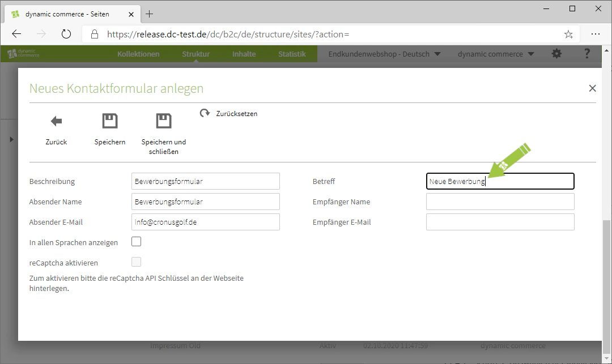Reload the page with refresh icon
Viewport: 612px width, 364px height.
(66, 35)
